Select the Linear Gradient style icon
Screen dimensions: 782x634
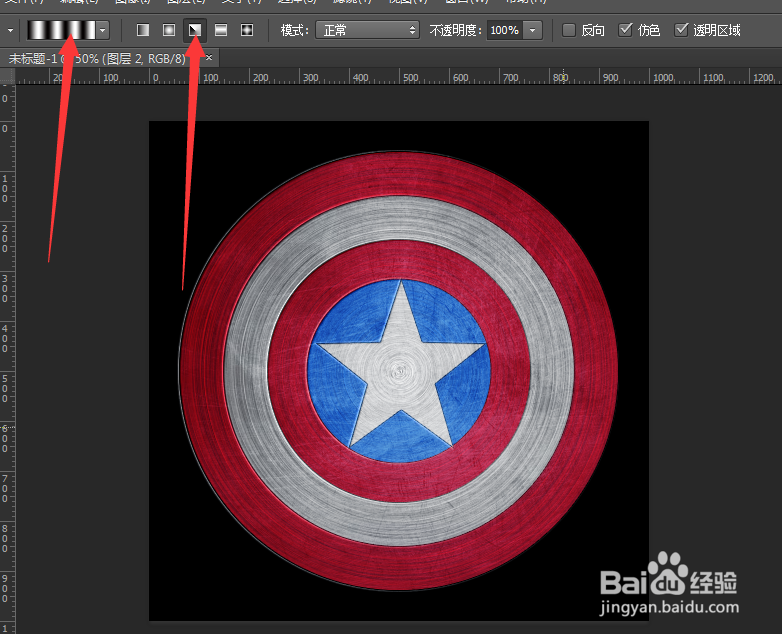tap(143, 30)
